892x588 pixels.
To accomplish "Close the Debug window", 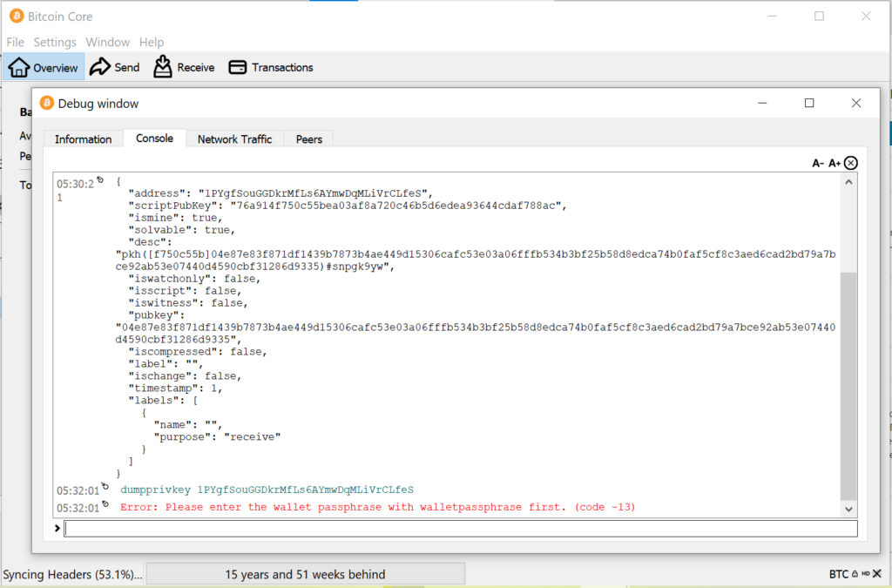I will pyautogui.click(x=856, y=103).
